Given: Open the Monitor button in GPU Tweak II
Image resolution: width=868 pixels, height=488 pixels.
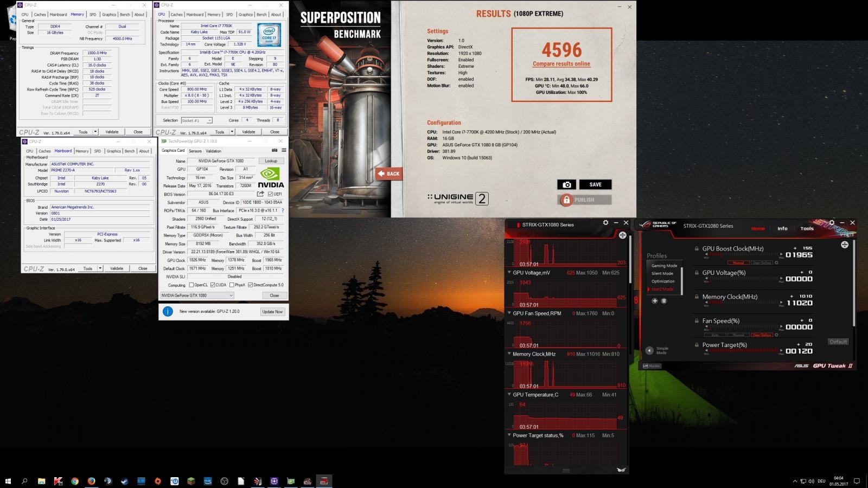Looking at the screenshot, I should pyautogui.click(x=652, y=366).
